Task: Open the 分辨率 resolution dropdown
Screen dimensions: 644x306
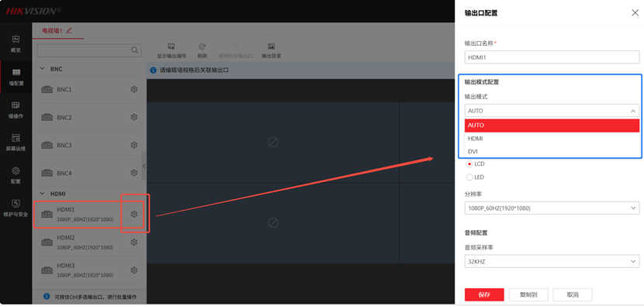Action: point(552,208)
